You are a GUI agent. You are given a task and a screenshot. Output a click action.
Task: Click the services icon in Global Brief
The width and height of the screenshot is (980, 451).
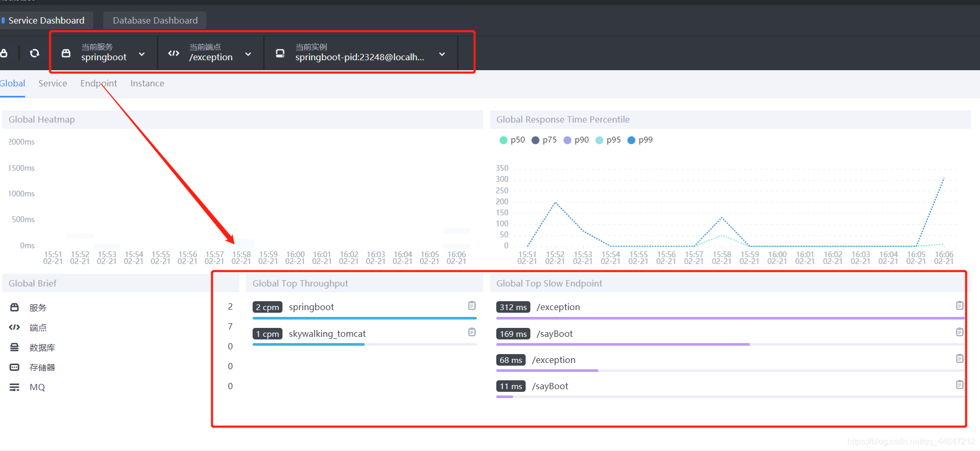point(15,307)
